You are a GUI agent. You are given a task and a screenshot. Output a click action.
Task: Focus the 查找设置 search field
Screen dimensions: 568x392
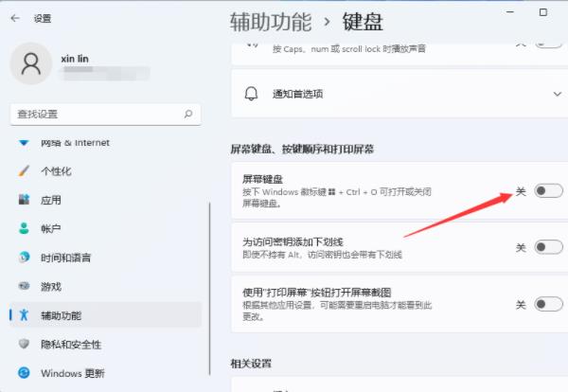point(105,115)
